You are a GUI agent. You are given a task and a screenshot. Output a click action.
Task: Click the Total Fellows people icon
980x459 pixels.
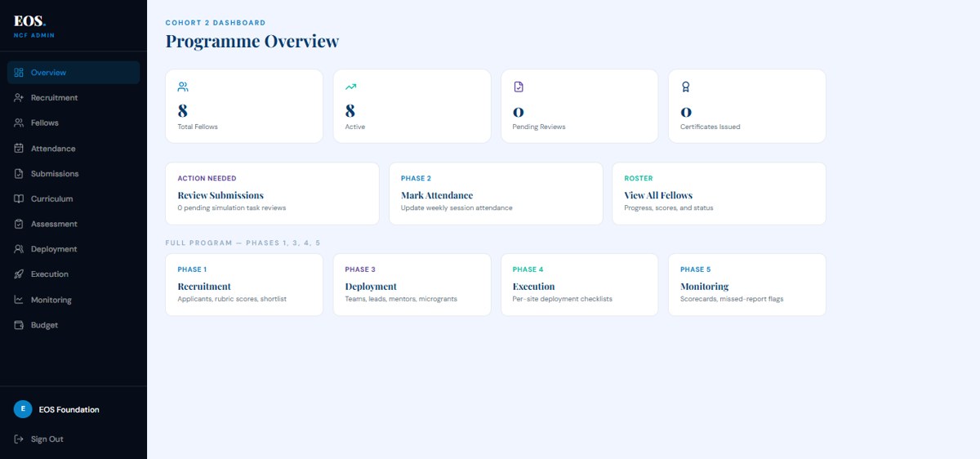pyautogui.click(x=183, y=87)
